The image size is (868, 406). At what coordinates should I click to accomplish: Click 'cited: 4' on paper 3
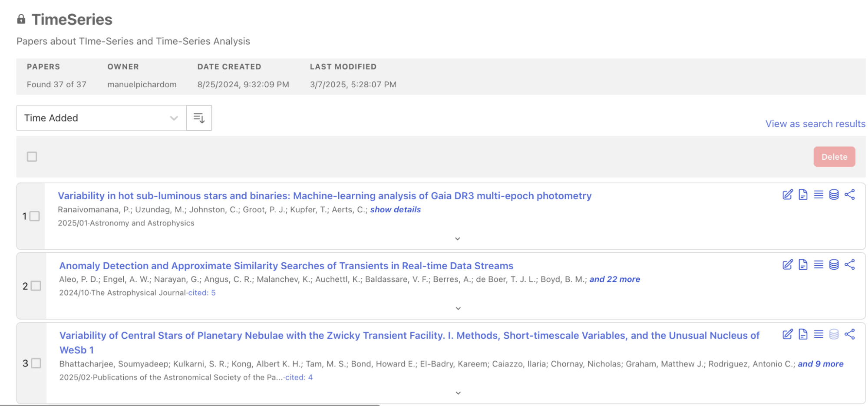click(299, 377)
